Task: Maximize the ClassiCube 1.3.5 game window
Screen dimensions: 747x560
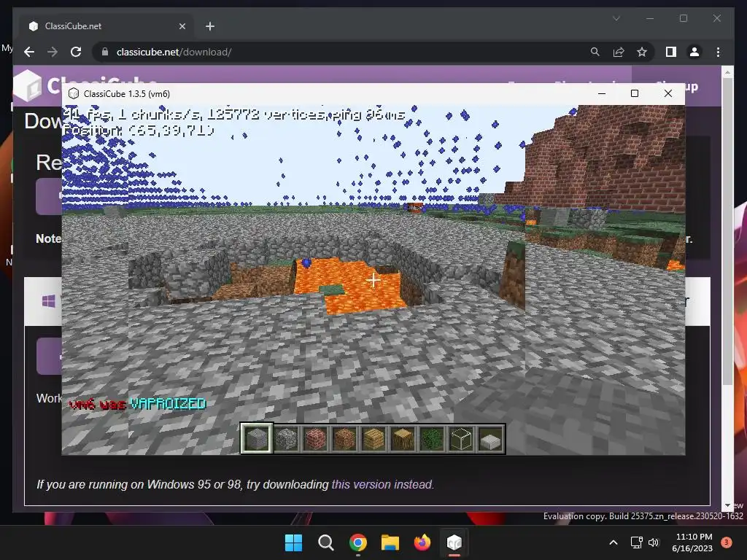Action: tap(635, 93)
